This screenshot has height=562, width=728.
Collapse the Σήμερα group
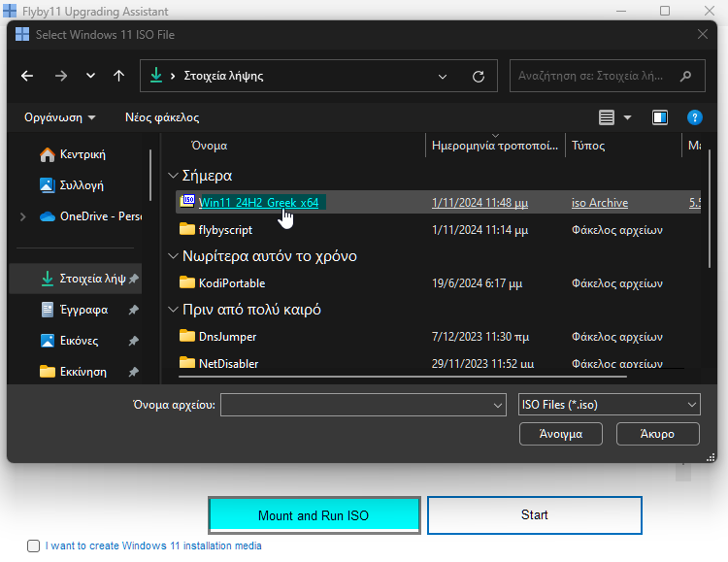pos(173,176)
